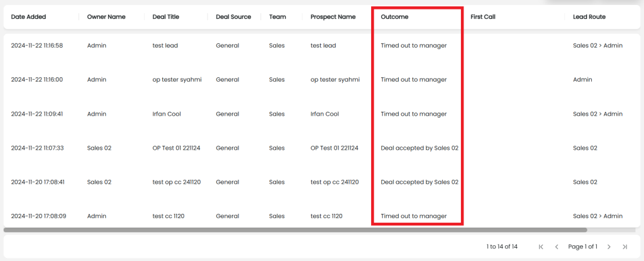Click the Deal Title column header

[x=166, y=17]
